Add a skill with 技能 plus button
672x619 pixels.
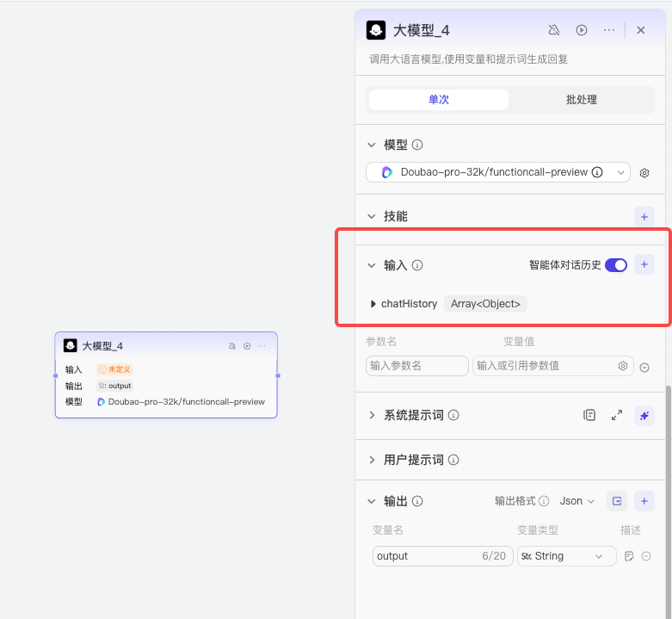644,217
